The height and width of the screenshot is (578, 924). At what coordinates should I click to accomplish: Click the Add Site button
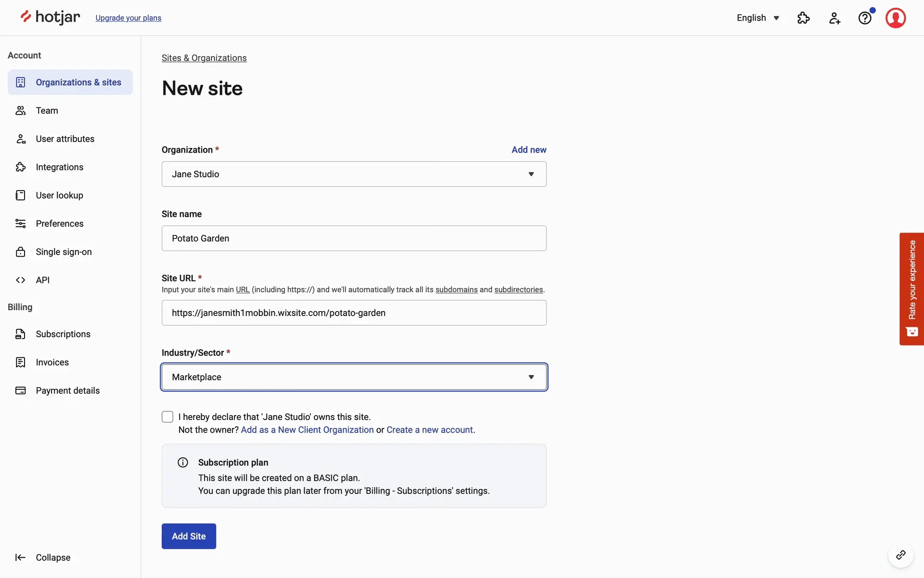[189, 536]
